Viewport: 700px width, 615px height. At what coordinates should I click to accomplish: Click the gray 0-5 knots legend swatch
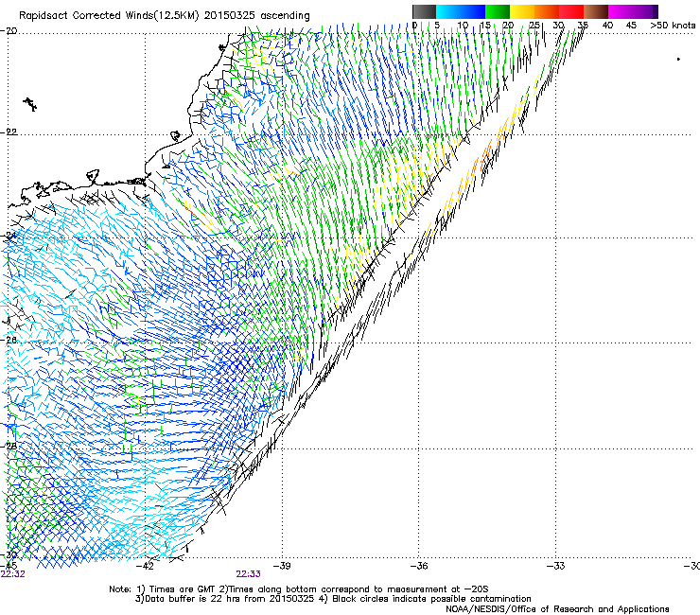click(424, 11)
